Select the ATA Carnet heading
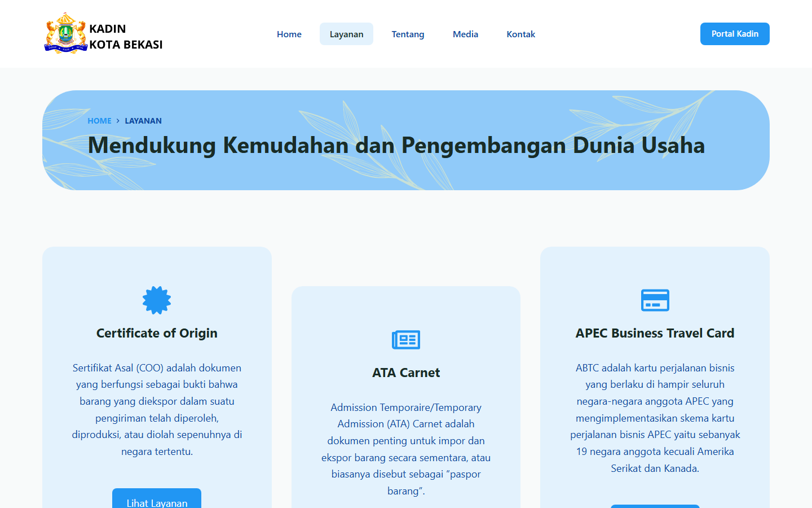Viewport: 812px width, 508px height. pyautogui.click(x=406, y=373)
